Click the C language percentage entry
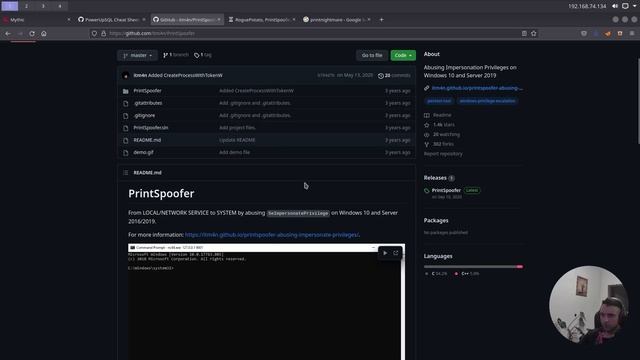The image size is (640, 360). tap(436, 273)
